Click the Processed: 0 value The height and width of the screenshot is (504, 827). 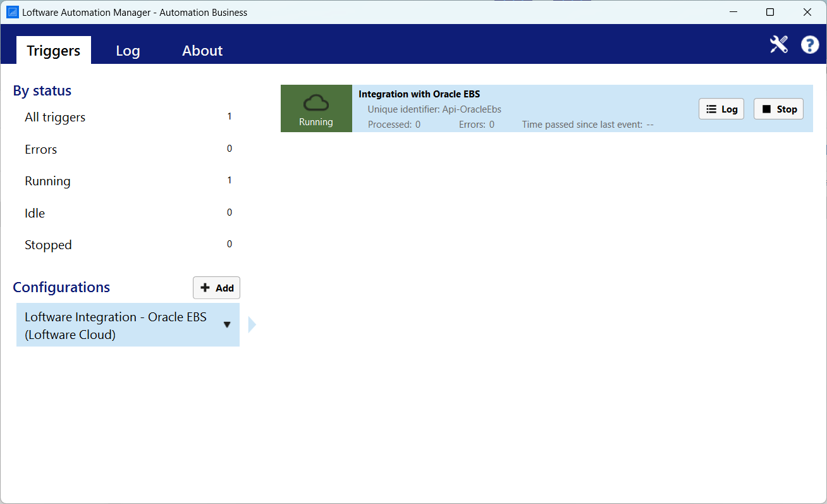coord(394,125)
